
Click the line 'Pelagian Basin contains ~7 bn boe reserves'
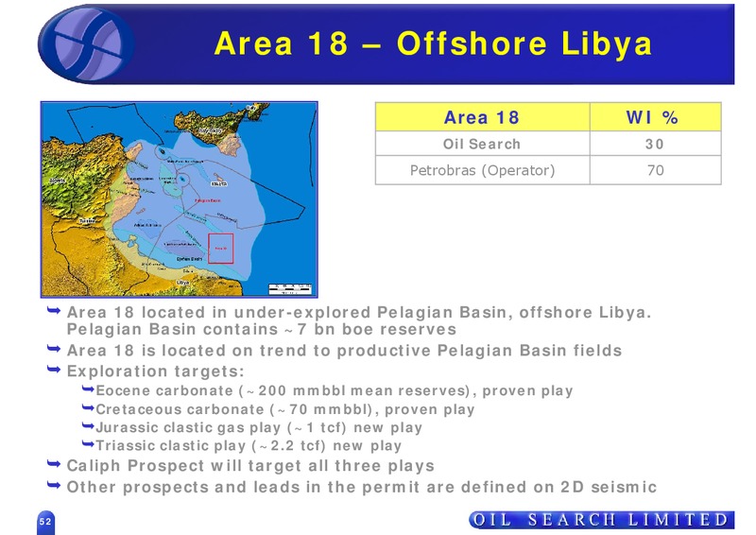coord(262,329)
